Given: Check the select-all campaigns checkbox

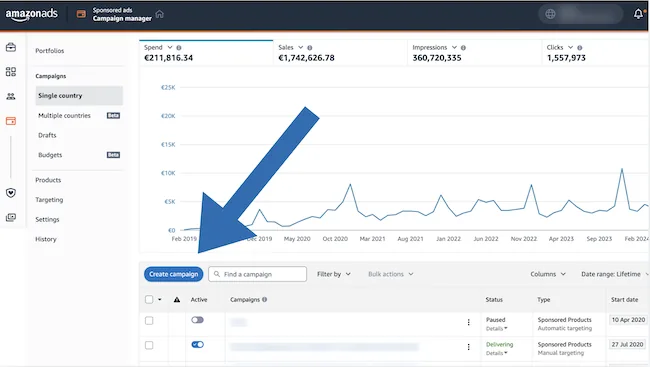Looking at the screenshot, I should tap(149, 299).
